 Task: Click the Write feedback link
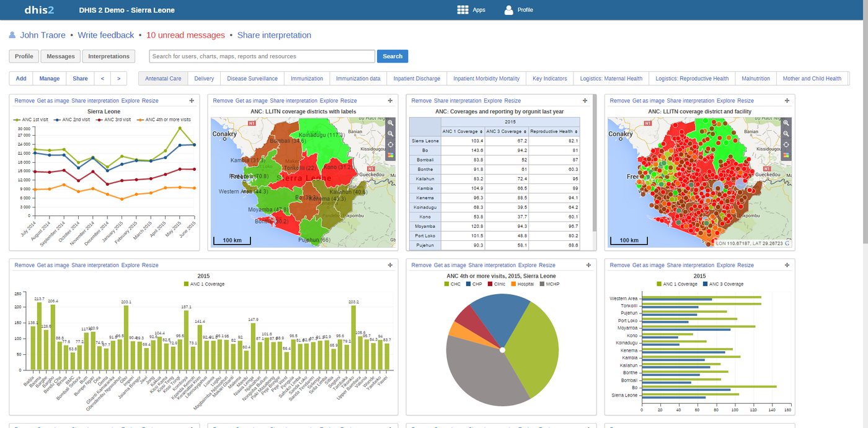[x=106, y=35]
